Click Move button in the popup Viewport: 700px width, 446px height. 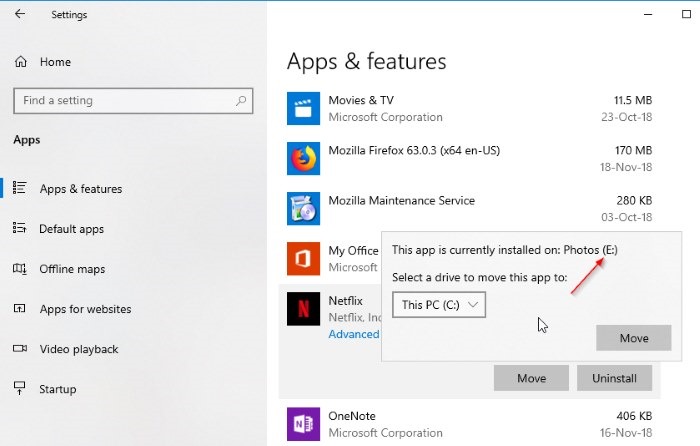click(633, 338)
